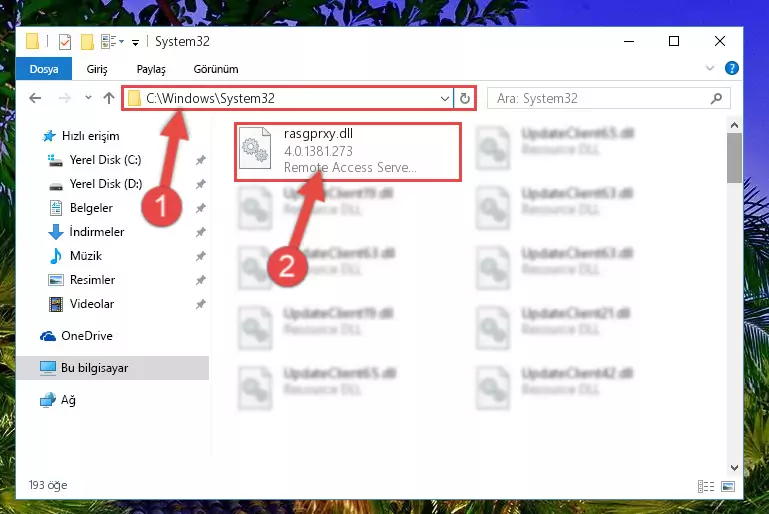Screen dimensions: 769x514
Task: Select the rasgprxy.dll file name
Action: click(x=318, y=134)
